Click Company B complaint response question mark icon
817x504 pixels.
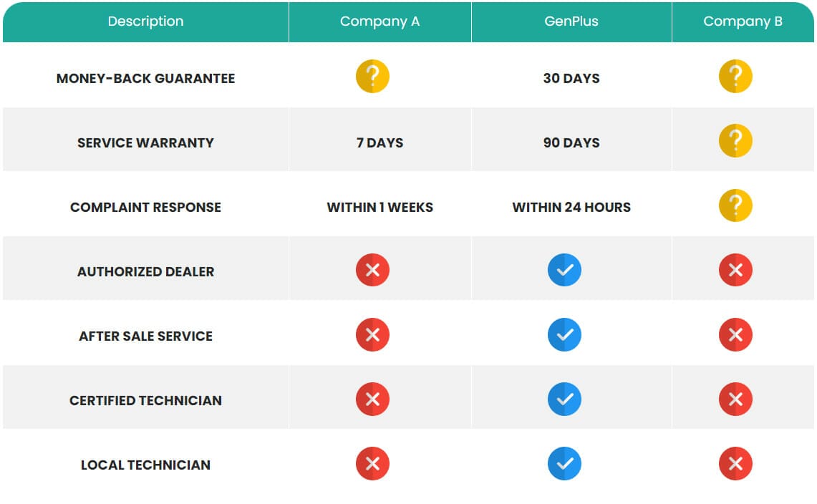(x=735, y=205)
